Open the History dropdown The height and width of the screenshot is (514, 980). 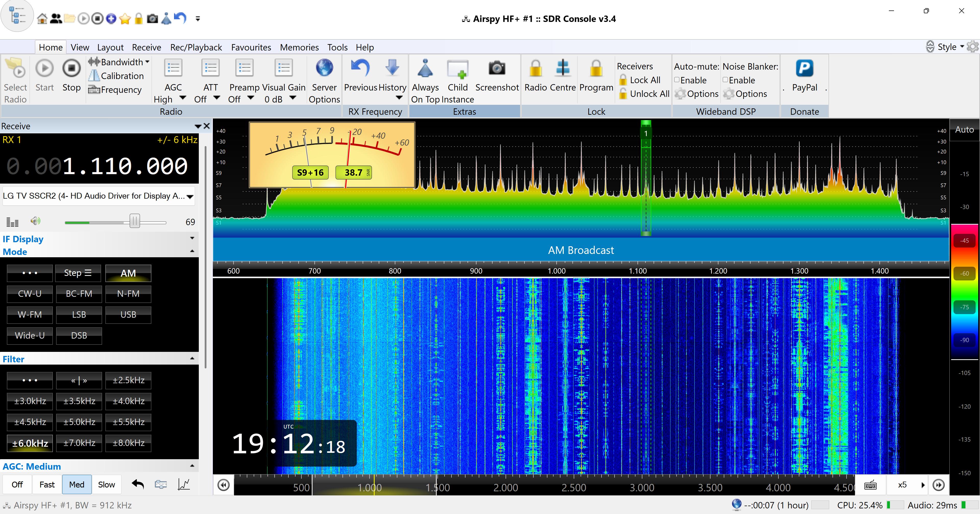[x=399, y=98]
